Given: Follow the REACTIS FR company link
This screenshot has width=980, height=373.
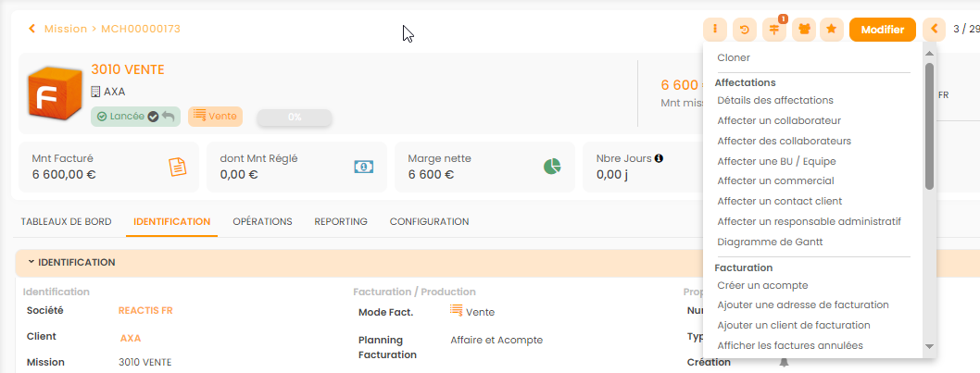Looking at the screenshot, I should (145, 311).
